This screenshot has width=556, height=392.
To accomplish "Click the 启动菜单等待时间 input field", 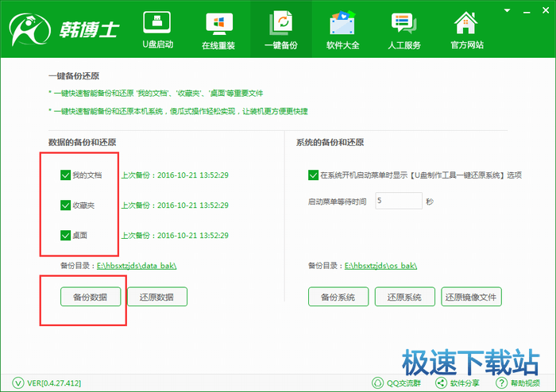I will click(x=400, y=201).
